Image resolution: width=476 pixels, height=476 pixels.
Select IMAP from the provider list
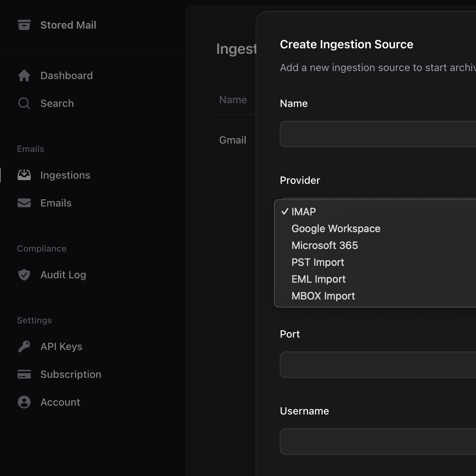304,212
